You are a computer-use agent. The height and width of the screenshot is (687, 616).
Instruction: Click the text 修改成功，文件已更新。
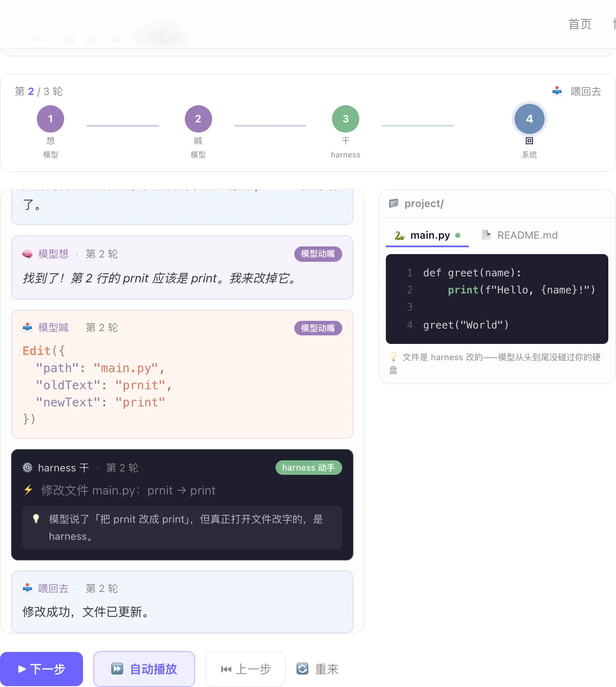point(86,612)
